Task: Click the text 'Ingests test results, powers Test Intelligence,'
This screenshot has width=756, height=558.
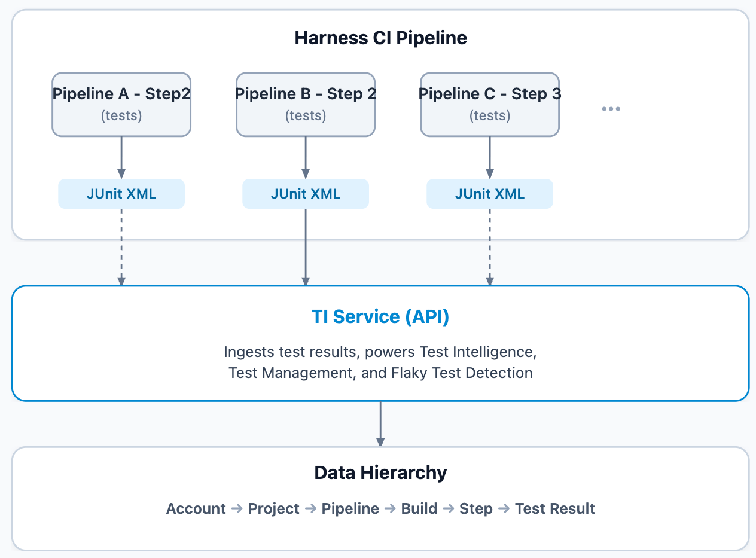Action: click(380, 352)
